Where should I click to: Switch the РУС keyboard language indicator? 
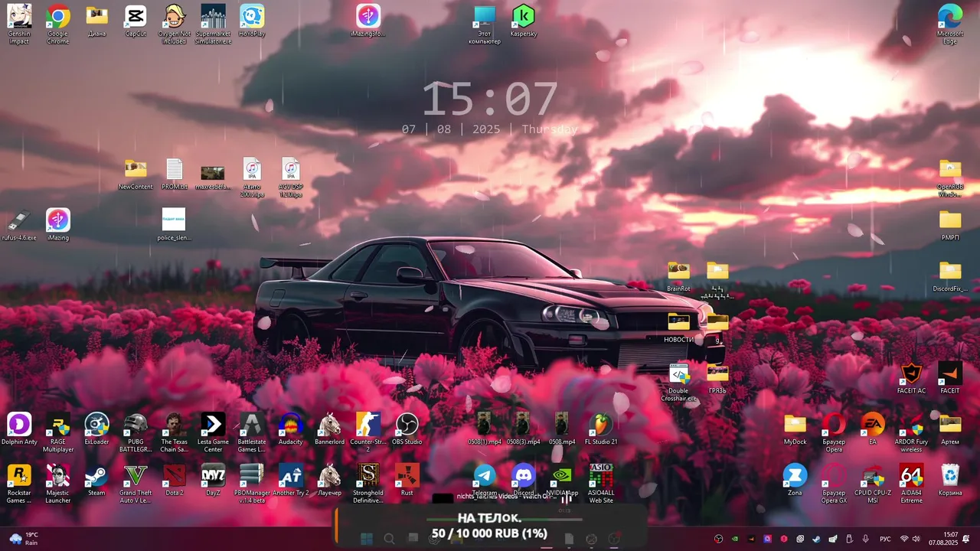click(x=885, y=540)
